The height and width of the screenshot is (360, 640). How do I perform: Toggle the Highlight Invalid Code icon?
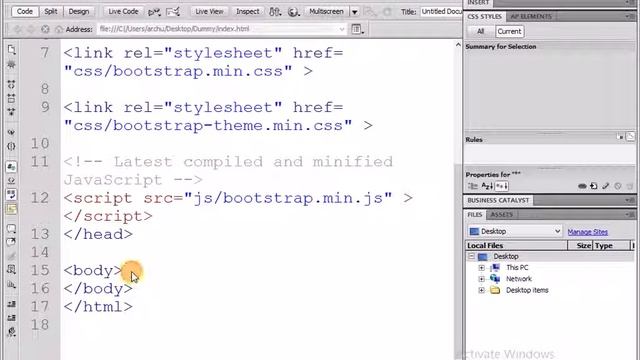11,180
